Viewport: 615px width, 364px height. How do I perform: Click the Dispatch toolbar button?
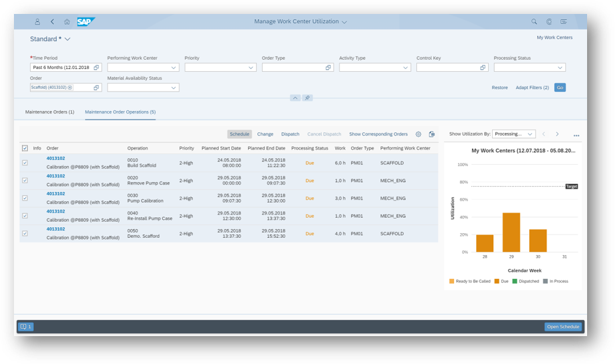coord(291,134)
